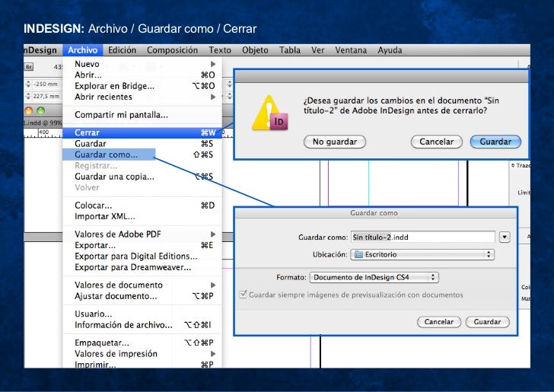Open the Ubicación Escritorio dropdown

point(422,254)
